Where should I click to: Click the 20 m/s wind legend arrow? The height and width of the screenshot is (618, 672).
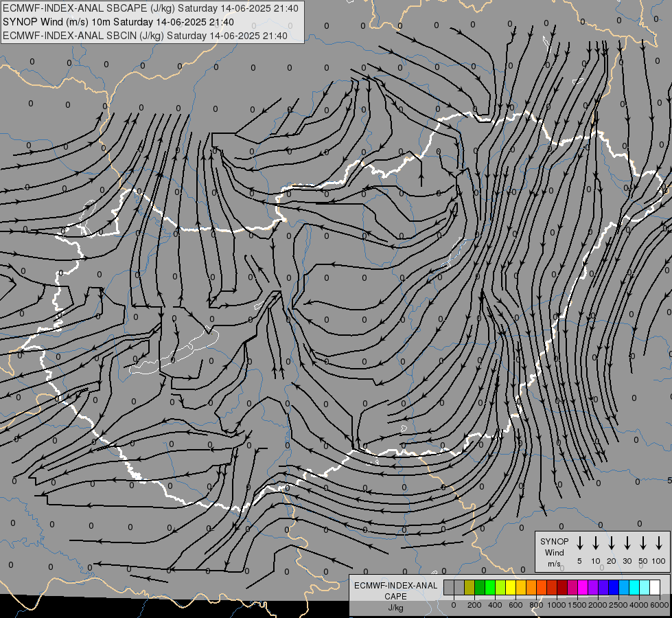(x=611, y=543)
